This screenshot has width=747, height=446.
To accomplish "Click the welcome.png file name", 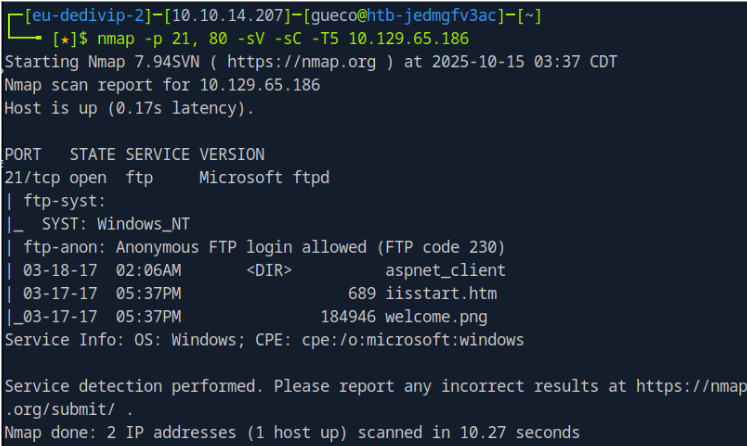I will coord(437,316).
